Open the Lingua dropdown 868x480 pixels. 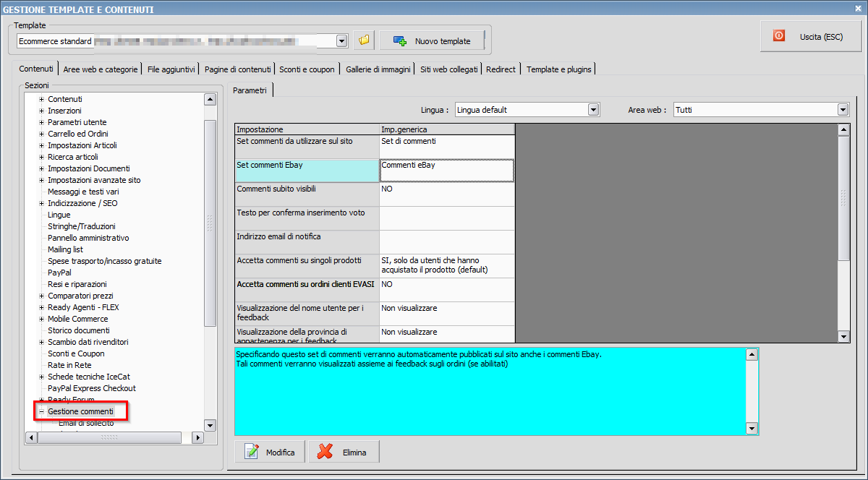pyautogui.click(x=593, y=110)
